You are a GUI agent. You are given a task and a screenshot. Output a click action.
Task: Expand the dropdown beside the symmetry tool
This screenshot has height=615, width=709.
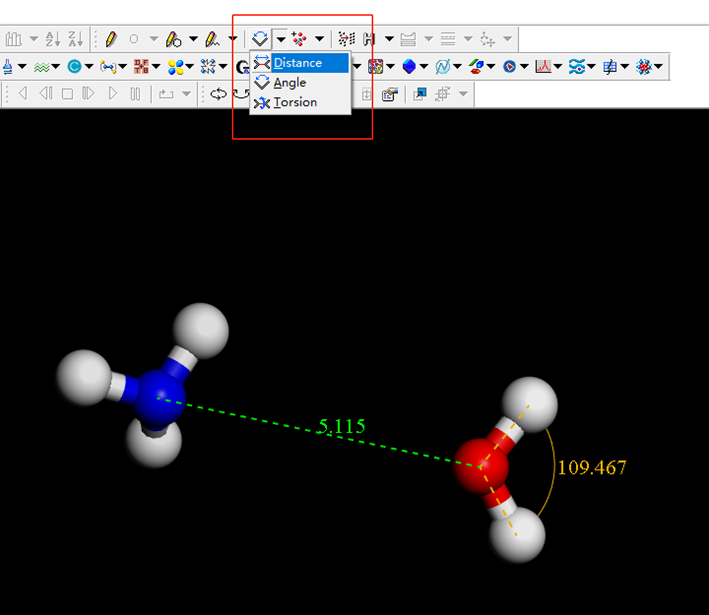coord(319,40)
